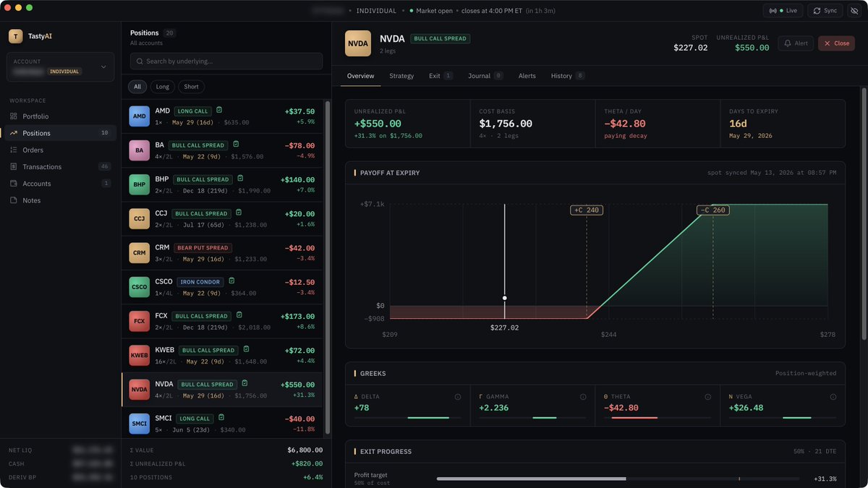This screenshot has height=488, width=868.
Task: Click the Search by underlying field
Action: [226, 61]
